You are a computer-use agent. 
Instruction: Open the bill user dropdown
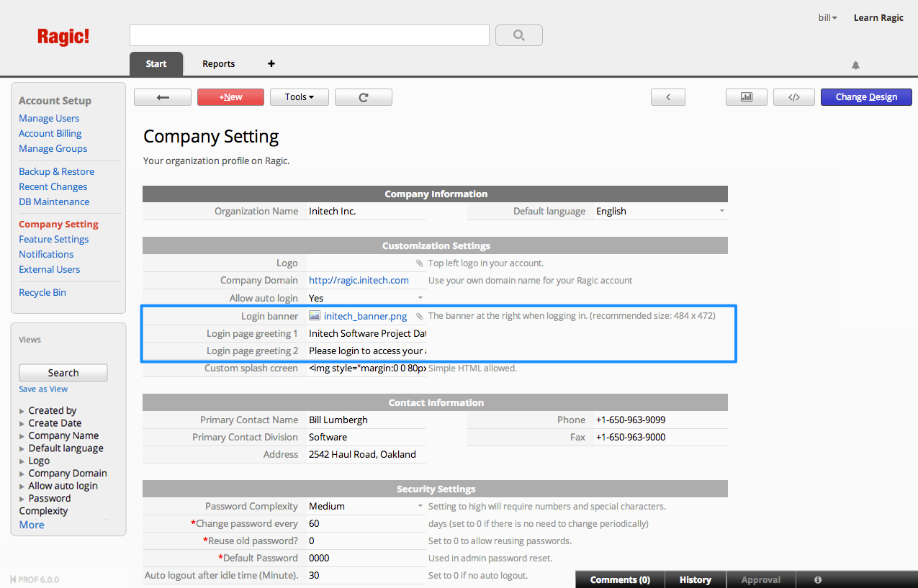(828, 18)
